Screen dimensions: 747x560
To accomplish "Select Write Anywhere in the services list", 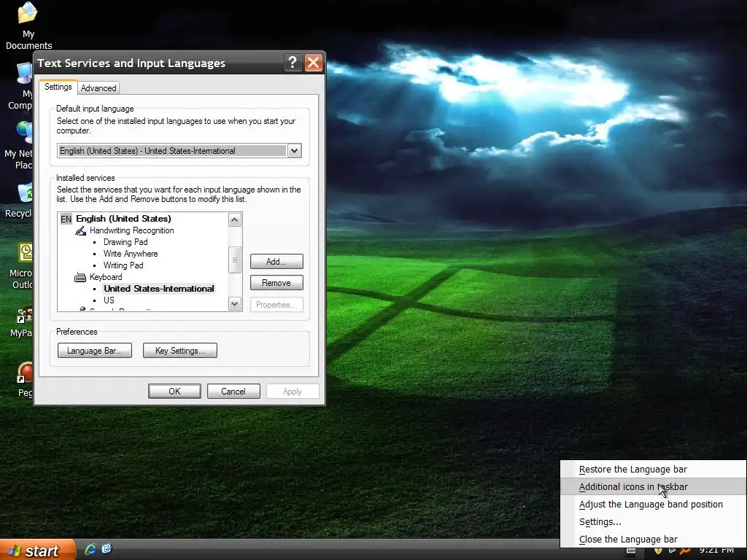I will 131,254.
